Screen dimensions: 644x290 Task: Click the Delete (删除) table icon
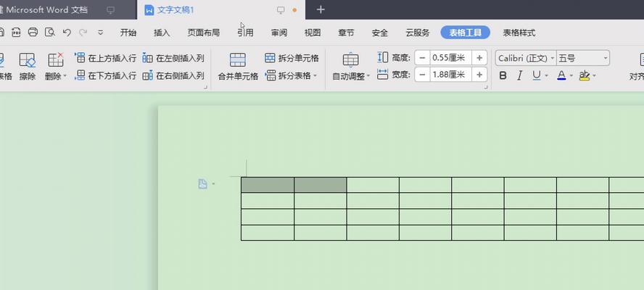(55, 60)
